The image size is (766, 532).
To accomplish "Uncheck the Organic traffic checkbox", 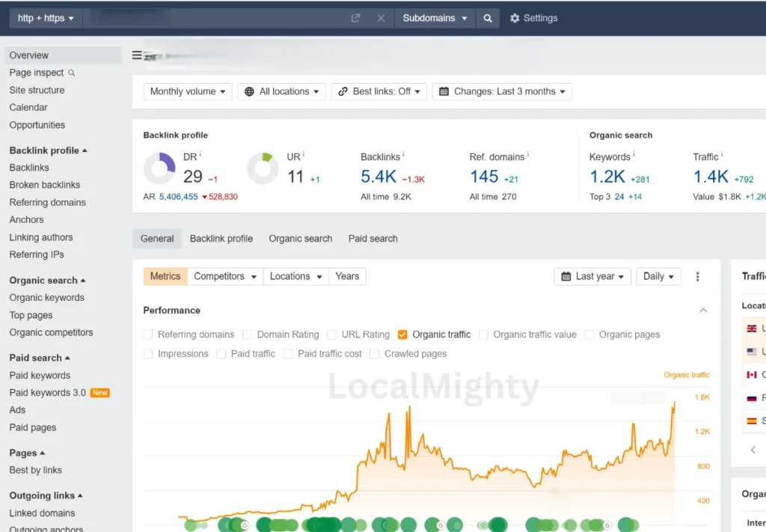I will pos(402,334).
